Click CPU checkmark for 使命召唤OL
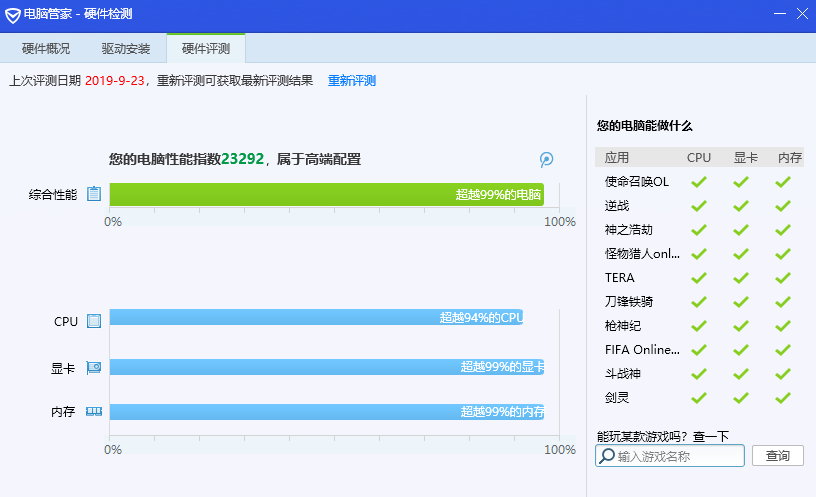Image resolution: width=816 pixels, height=497 pixels. point(698,182)
